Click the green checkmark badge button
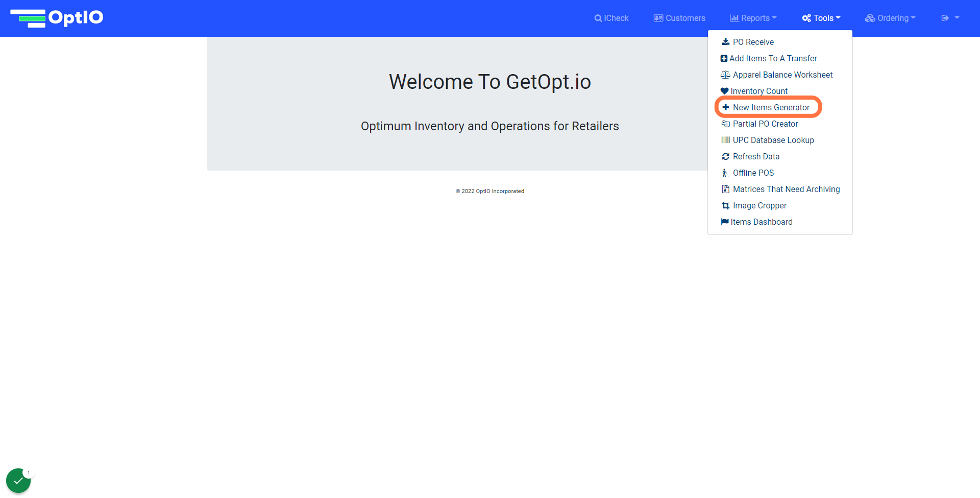The width and height of the screenshot is (980, 498). tap(18, 481)
